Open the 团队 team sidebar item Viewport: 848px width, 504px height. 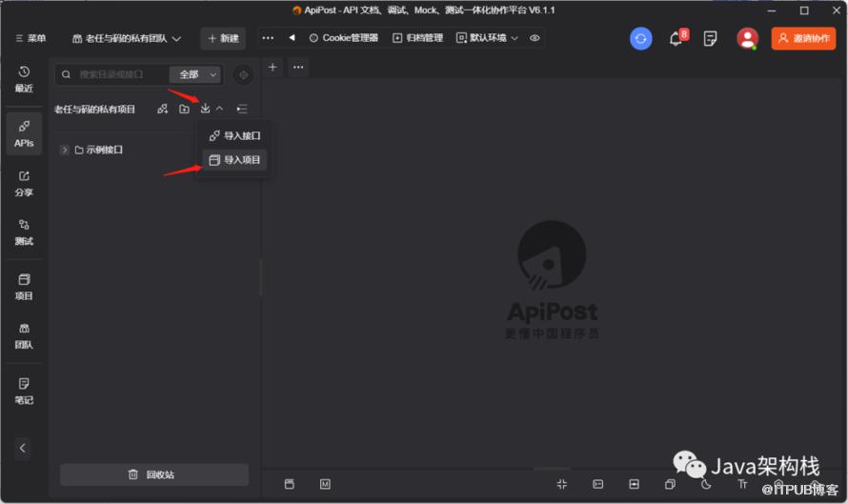(x=24, y=335)
